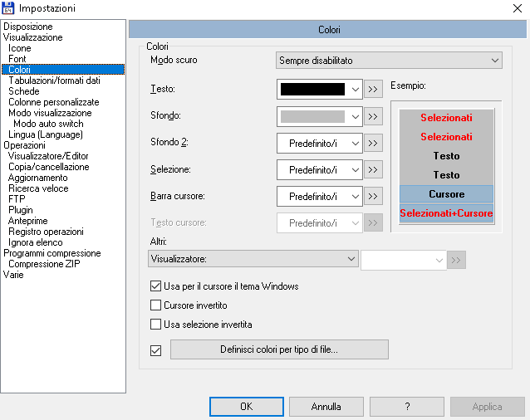Click the >> button beside Selezione
Viewport: 530px width, 420px height.
[373, 169]
